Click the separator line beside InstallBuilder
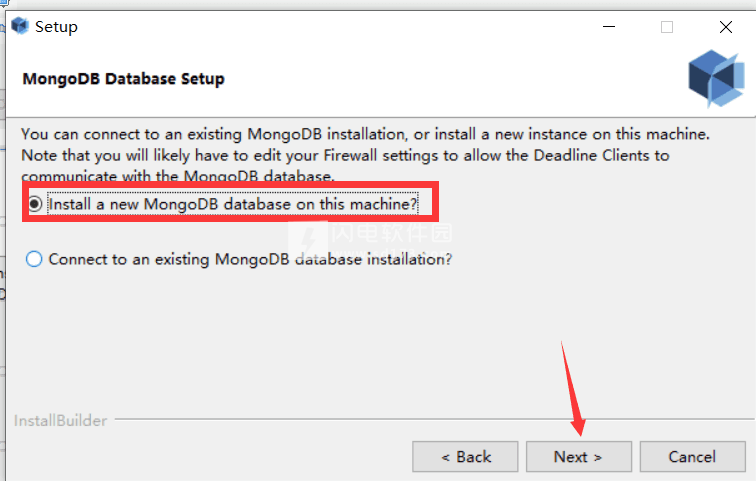756x481 pixels. coord(434,419)
